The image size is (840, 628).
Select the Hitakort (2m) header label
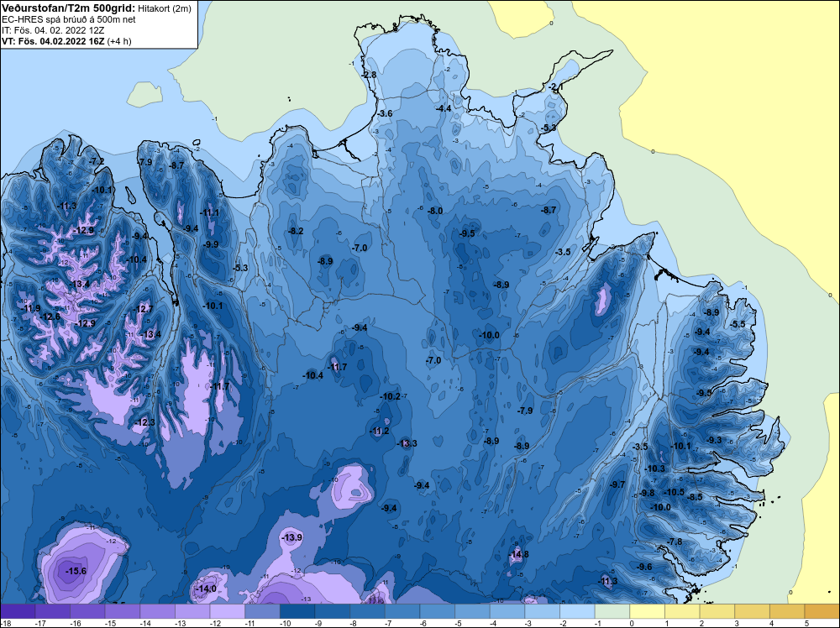point(164,8)
